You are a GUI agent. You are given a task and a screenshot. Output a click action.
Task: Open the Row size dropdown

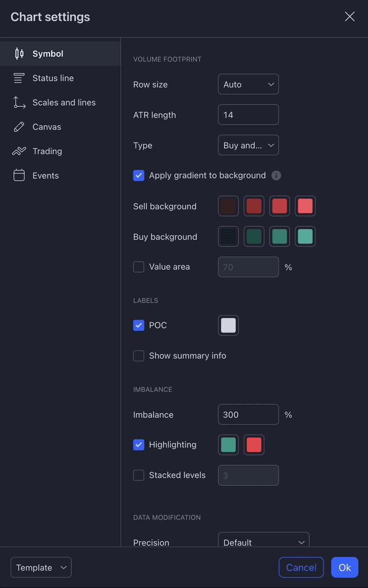(248, 84)
